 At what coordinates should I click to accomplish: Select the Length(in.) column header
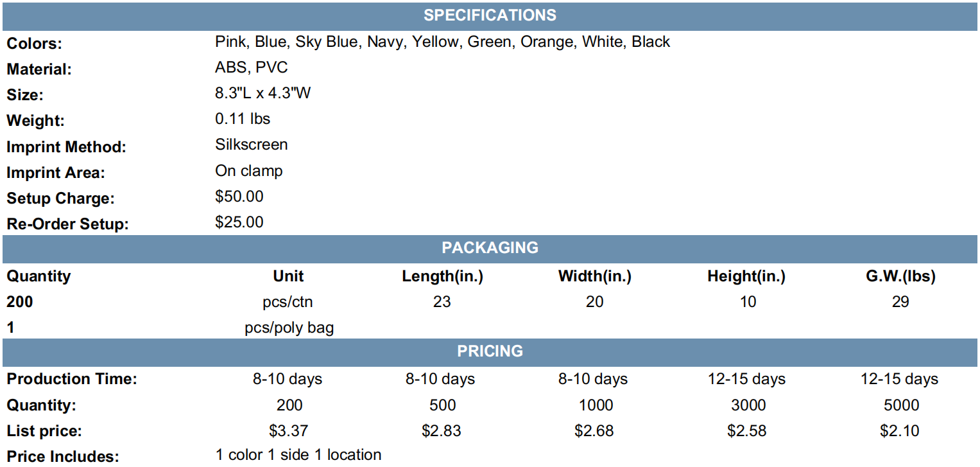(x=442, y=277)
